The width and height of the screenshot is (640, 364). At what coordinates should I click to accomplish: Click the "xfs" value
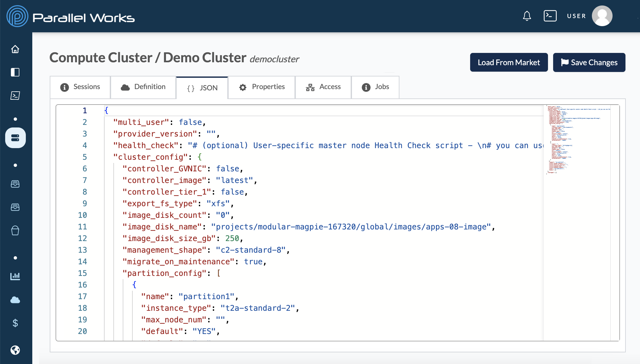pos(218,204)
